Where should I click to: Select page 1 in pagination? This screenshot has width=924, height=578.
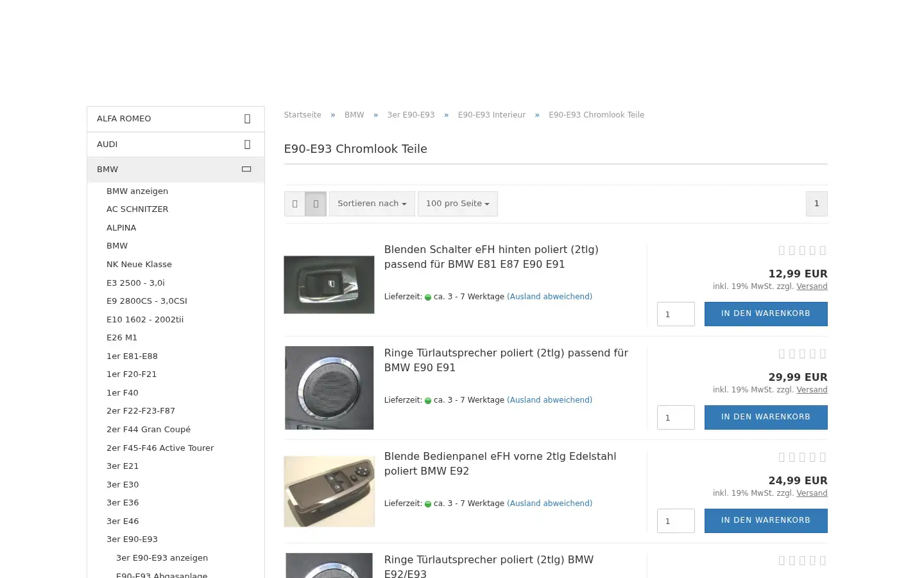tap(816, 204)
